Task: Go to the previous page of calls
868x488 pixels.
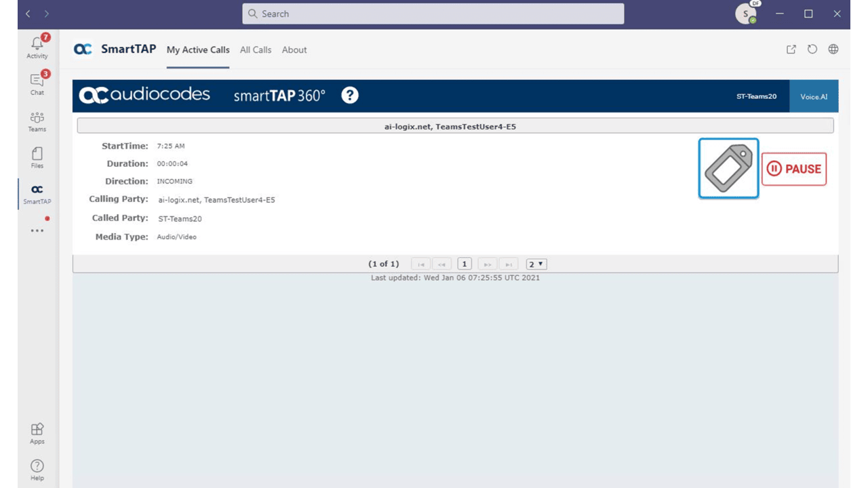Action: pos(442,264)
